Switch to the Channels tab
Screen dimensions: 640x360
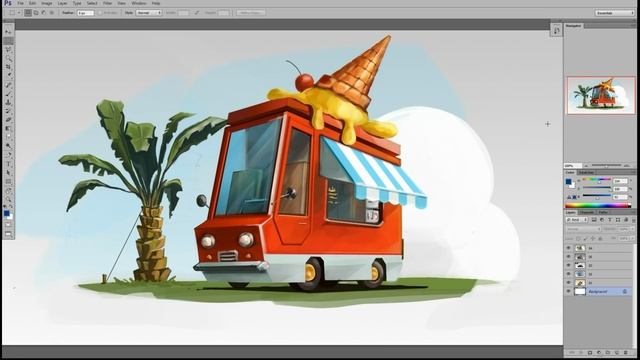coord(587,212)
